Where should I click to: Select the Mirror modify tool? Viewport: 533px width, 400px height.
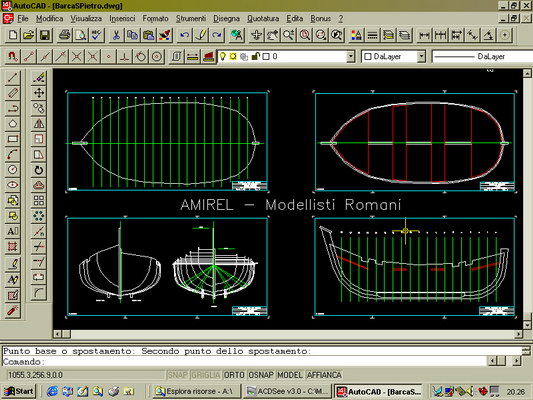coord(39,124)
